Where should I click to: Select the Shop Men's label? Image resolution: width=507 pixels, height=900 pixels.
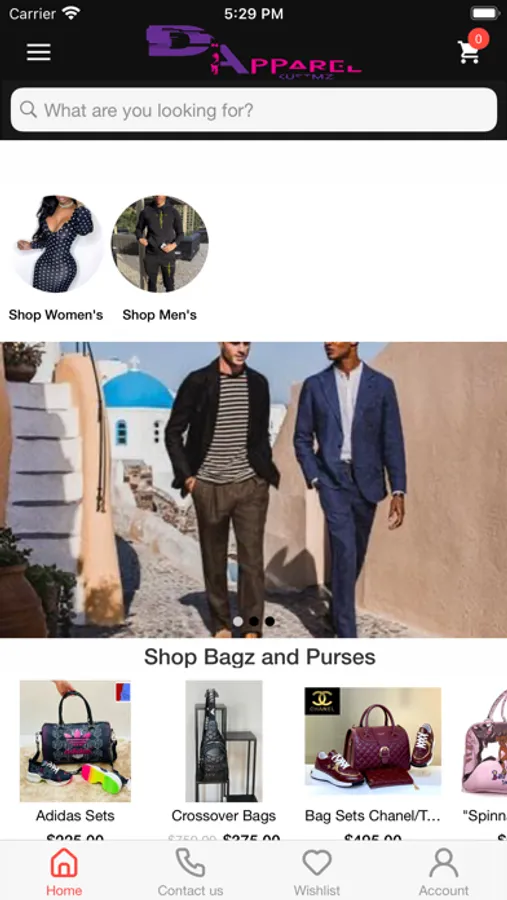pos(160,315)
